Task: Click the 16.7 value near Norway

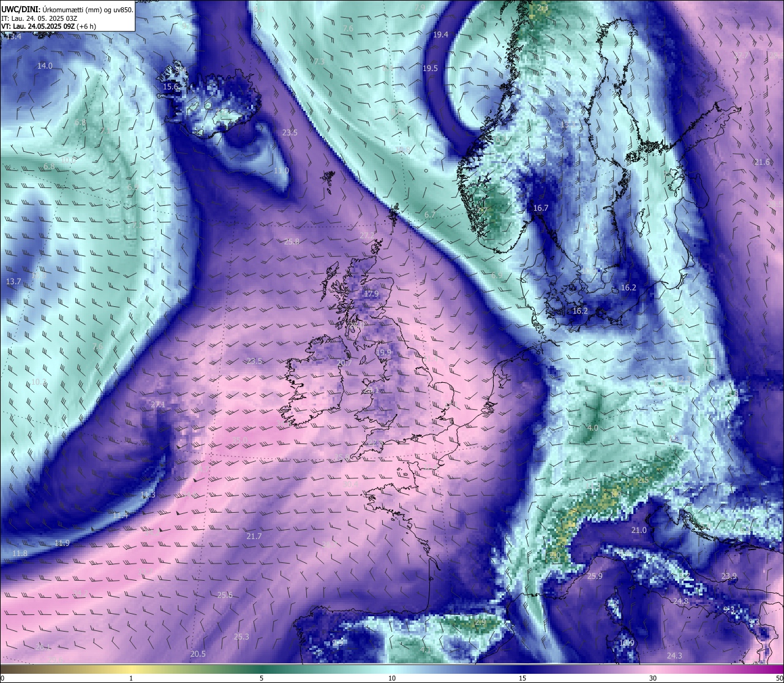Action: click(x=541, y=208)
